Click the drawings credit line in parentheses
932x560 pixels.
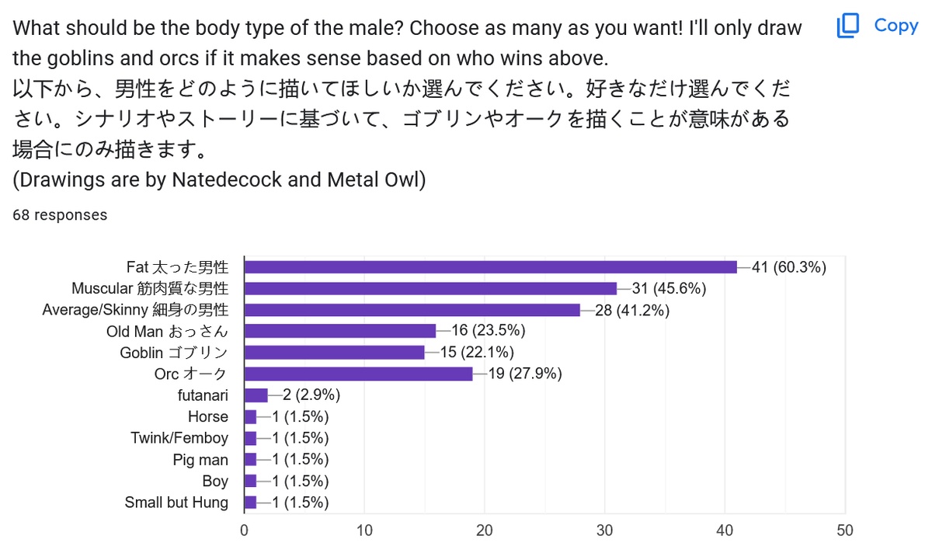click(220, 180)
